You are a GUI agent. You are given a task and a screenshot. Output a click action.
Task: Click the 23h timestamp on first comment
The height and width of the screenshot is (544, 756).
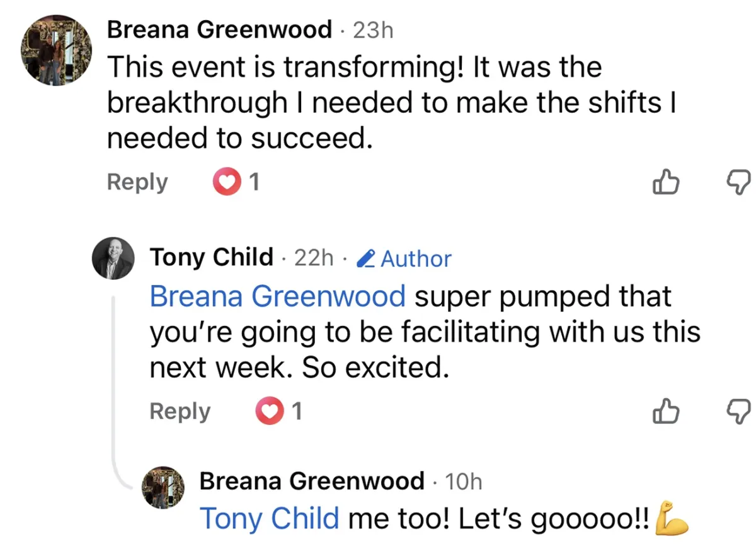click(x=373, y=30)
